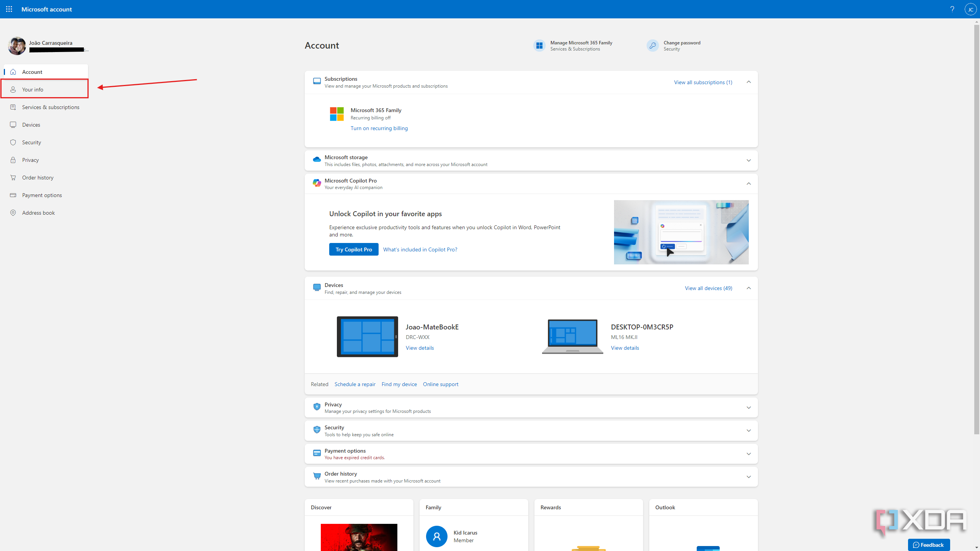Select Account in the sidebar navigation
Viewport: 980px width, 551px height.
(33, 72)
